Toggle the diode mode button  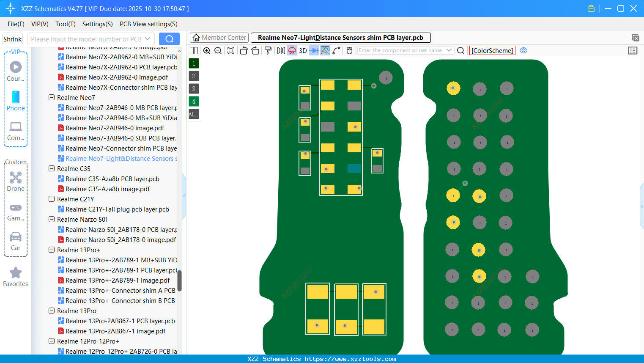314,51
